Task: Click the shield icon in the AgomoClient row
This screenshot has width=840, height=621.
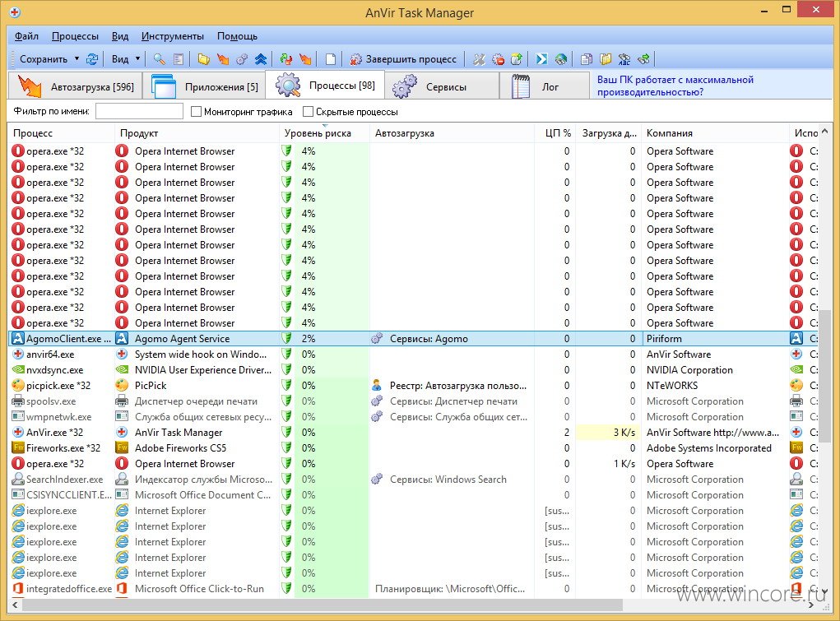Action: 287,338
